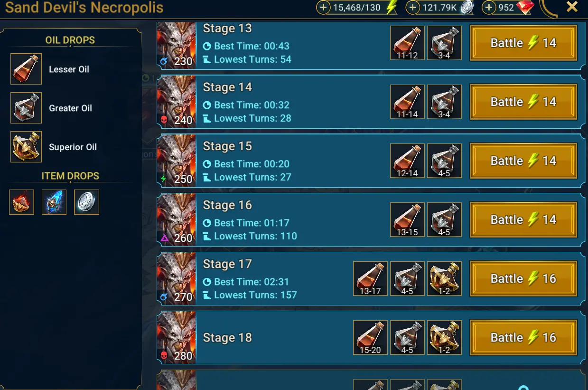Screen dimensions: 588x390
Task: Open the silver coin item drop icon
Action: [86, 202]
